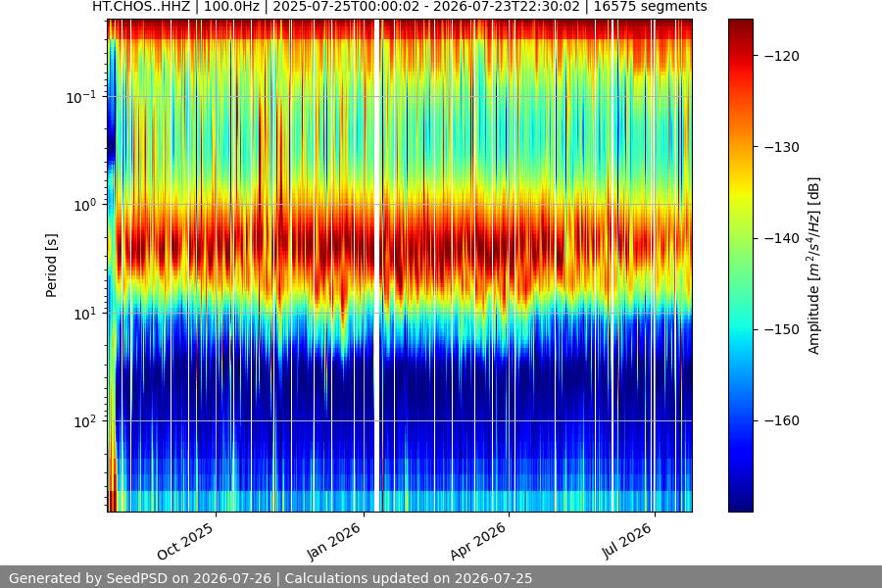Viewport: 882px width, 588px height.
Task: Click the white data gap near January 2026
Action: point(377,266)
